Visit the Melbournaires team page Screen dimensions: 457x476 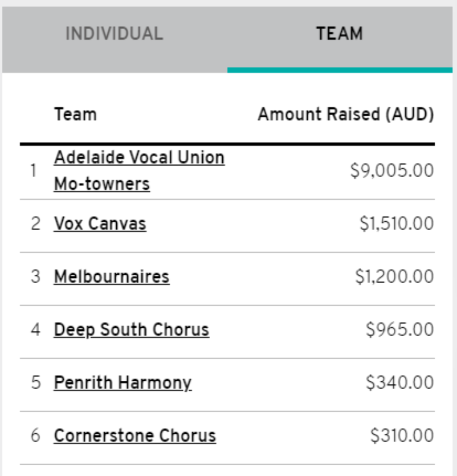click(x=112, y=277)
